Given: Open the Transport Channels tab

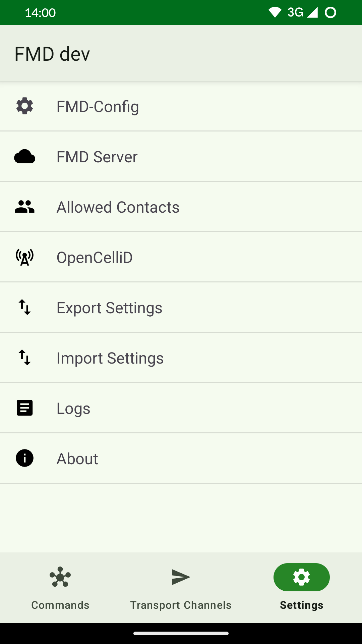Looking at the screenshot, I should 181,588.
